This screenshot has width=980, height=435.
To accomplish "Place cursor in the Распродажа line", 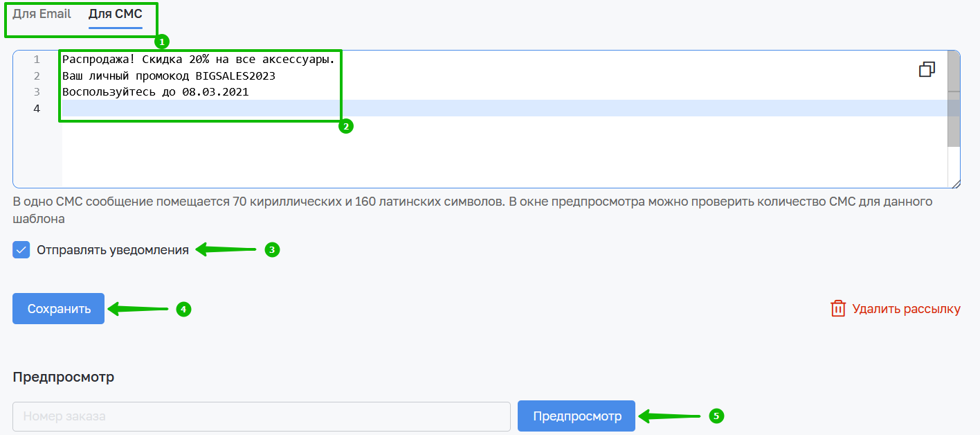I will pos(203,60).
